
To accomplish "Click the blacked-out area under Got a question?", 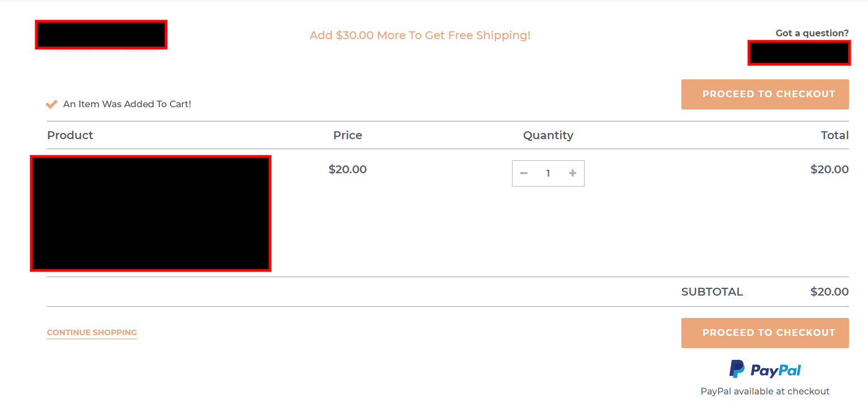I will (x=799, y=53).
